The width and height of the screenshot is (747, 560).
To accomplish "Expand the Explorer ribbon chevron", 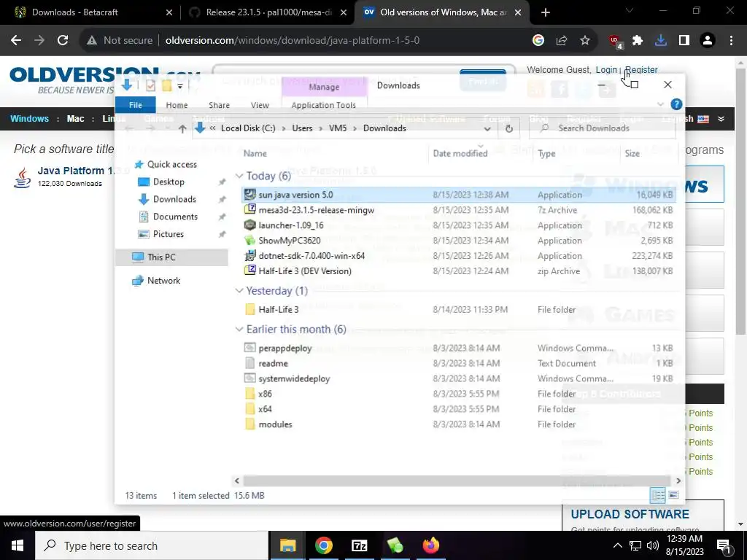I will point(660,104).
